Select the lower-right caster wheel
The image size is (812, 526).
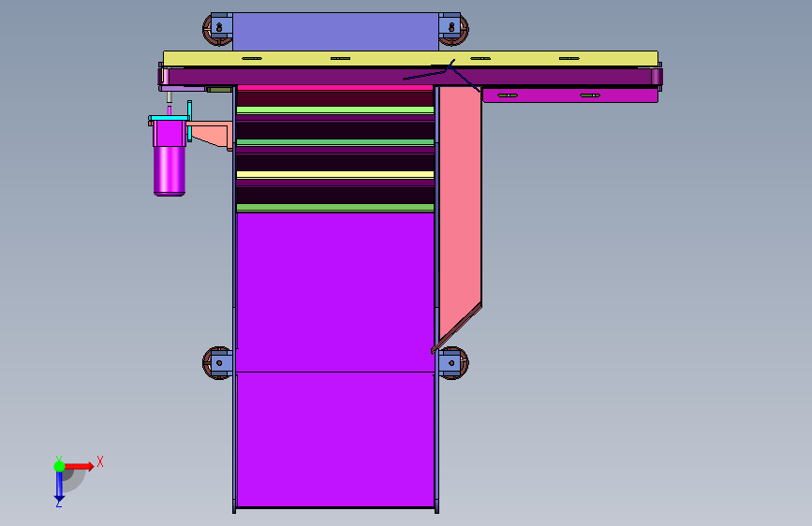point(453,363)
